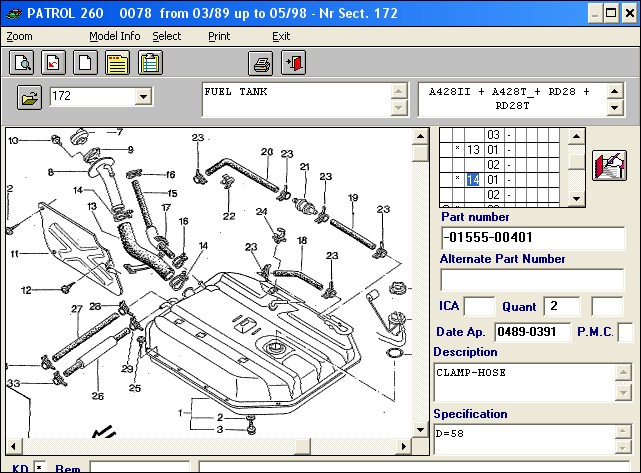Click the undo page toolbar icon
641x473 pixels.
(x=53, y=63)
